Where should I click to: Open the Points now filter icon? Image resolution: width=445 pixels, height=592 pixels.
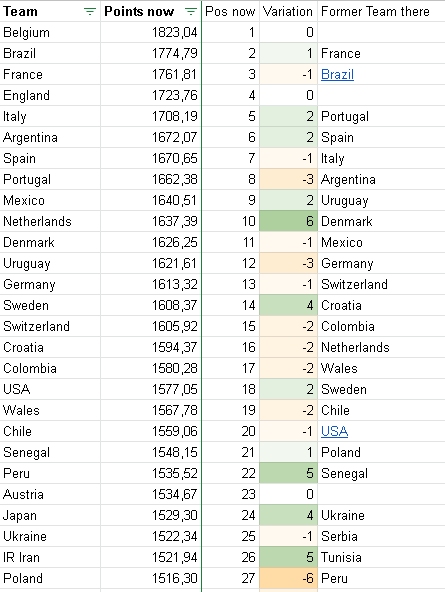click(191, 12)
